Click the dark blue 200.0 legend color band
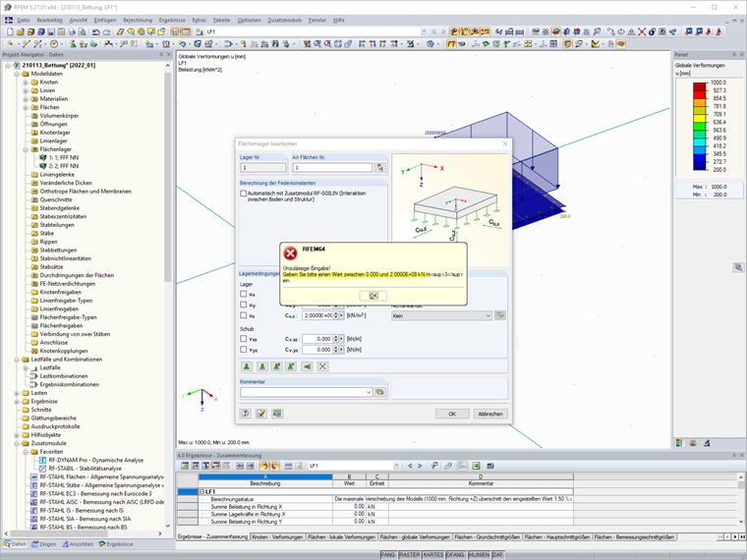 click(700, 166)
